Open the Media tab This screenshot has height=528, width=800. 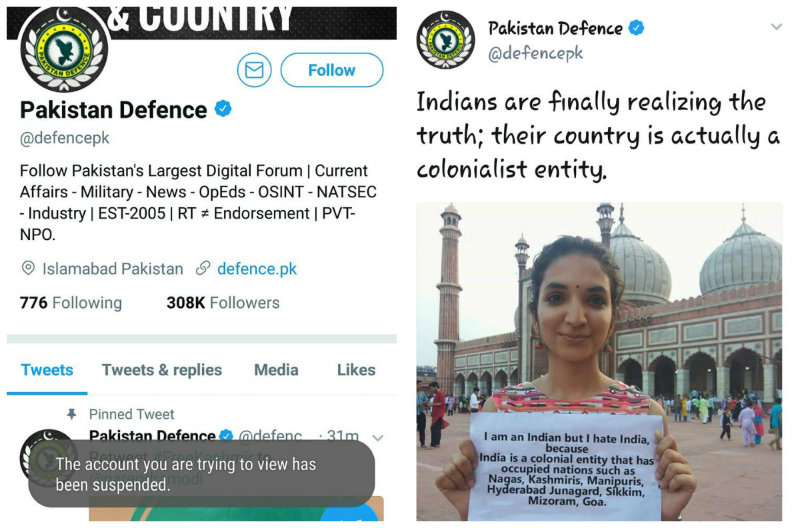pos(276,370)
